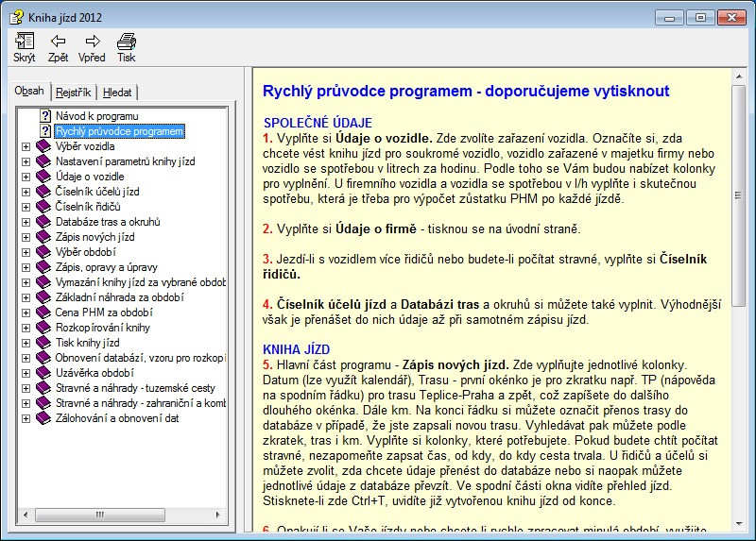Click the content pane vertical scrollbar thumb
This screenshot has height=541, width=756.
pos(738,195)
